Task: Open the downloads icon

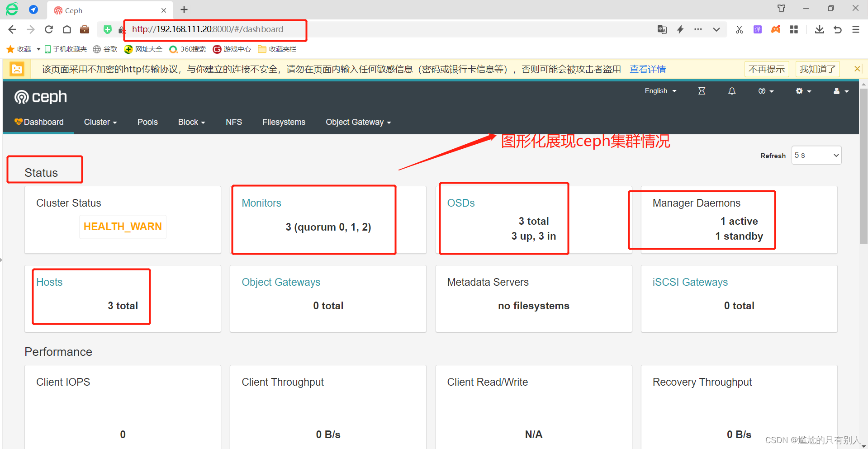Action: pyautogui.click(x=820, y=29)
